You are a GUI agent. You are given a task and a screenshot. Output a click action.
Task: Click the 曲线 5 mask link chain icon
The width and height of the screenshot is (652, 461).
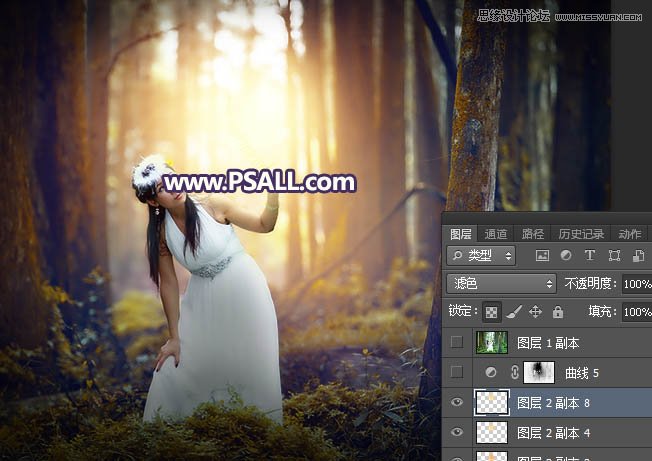514,372
